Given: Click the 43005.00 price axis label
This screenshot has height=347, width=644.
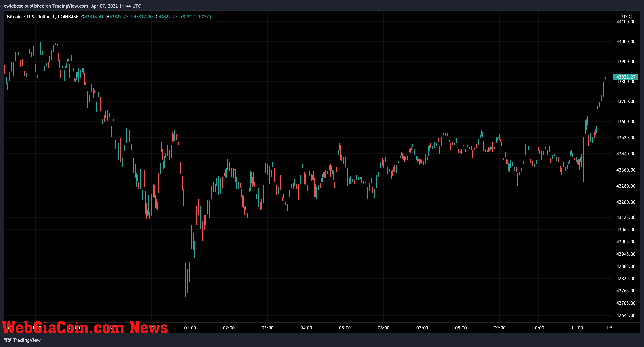Looking at the screenshot, I should click(x=626, y=242).
